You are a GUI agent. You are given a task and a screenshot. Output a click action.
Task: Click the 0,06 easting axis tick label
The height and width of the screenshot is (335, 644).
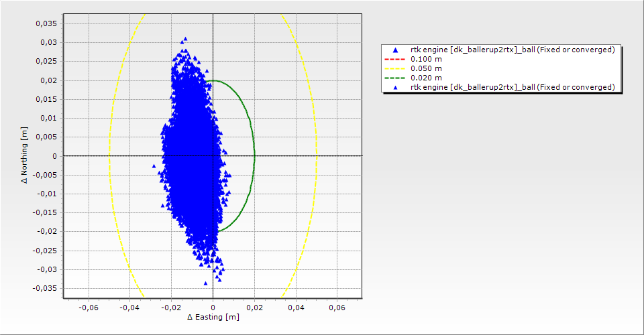coord(337,307)
